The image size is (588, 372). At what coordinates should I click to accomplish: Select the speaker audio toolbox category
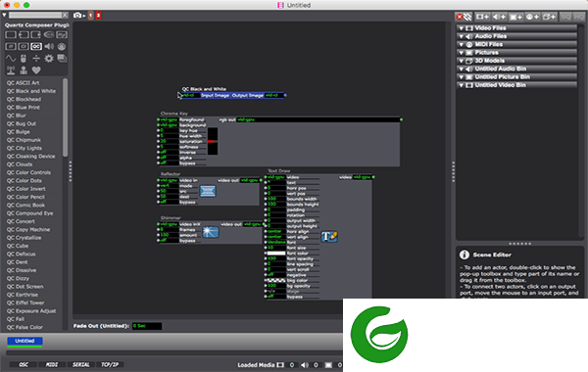(49, 46)
